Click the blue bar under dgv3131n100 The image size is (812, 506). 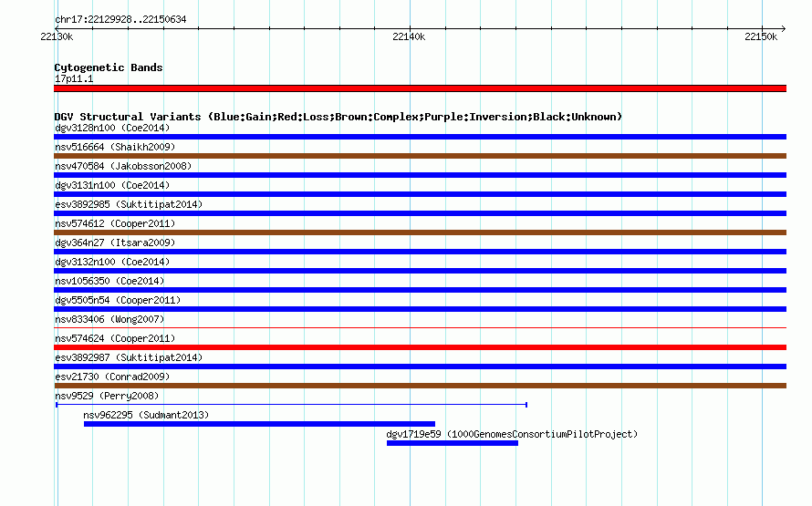pyautogui.click(x=420, y=194)
